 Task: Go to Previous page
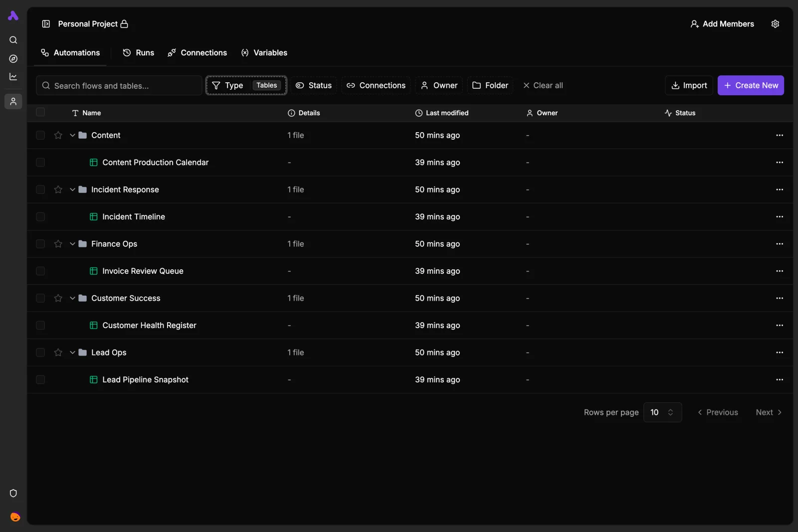click(718, 412)
